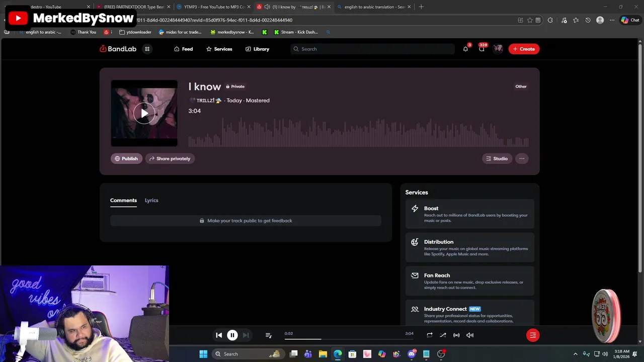Skip to previous track in player bar

pos(219,335)
